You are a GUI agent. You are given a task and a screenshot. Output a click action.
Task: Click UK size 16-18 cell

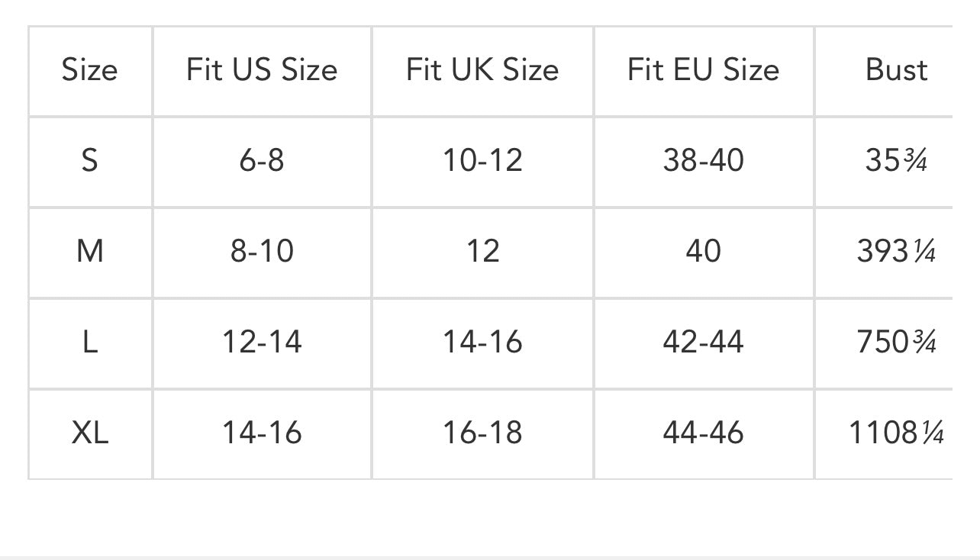(x=482, y=433)
